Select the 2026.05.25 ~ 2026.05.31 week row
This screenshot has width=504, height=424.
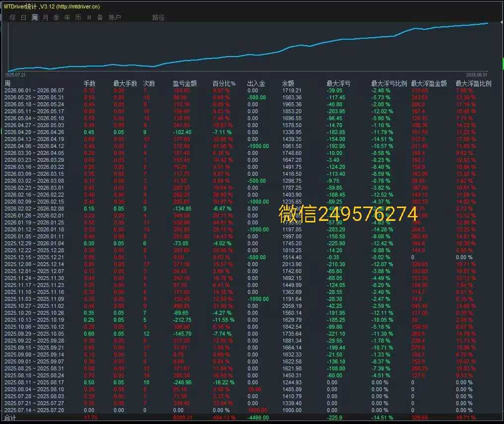[x=248, y=97]
